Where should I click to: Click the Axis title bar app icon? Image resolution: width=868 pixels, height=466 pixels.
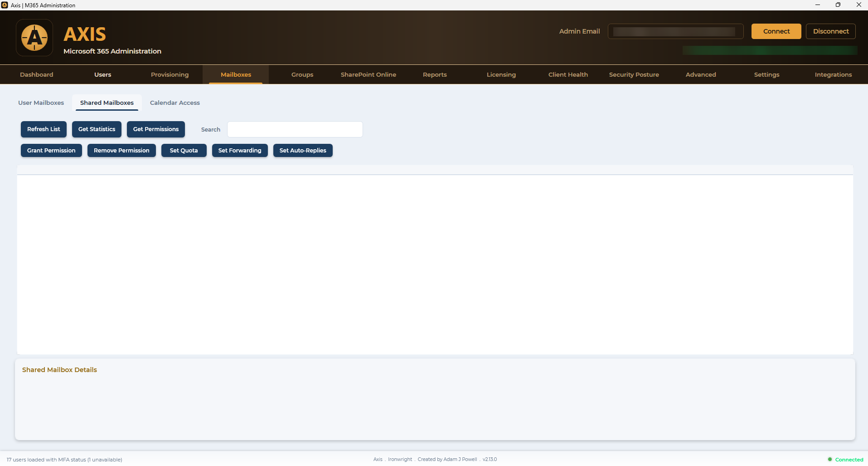(5, 5)
